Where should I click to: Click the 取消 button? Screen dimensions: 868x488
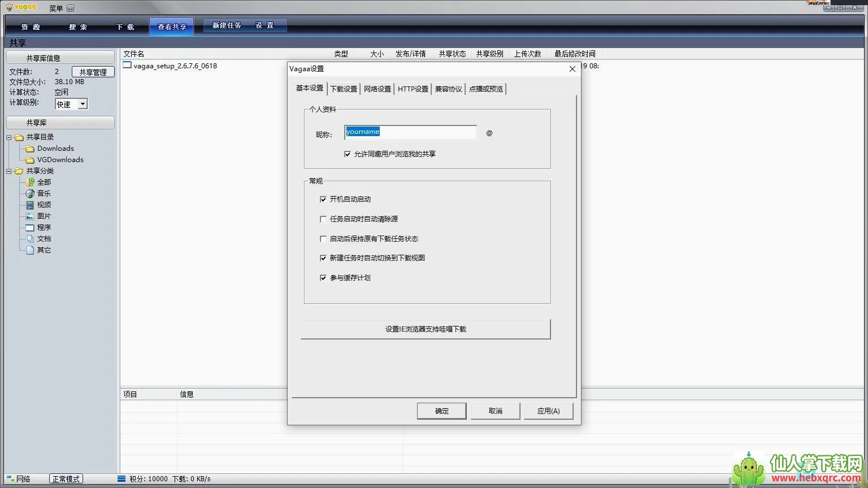(x=496, y=411)
